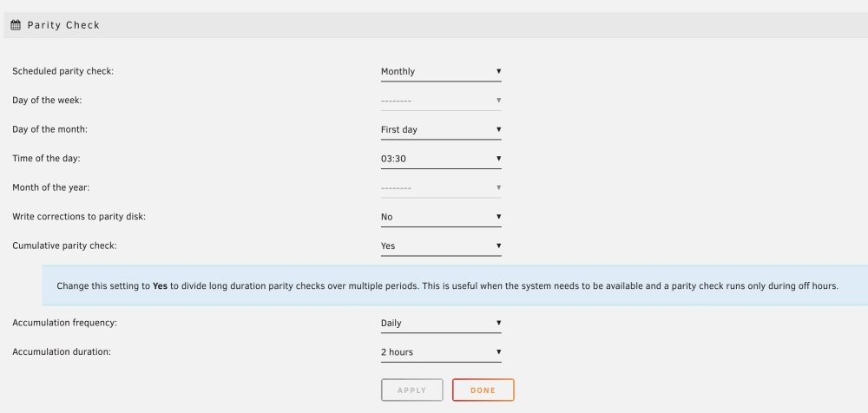Open the Accumulation duration dropdown
Screen dimensions: 868x413
coord(441,352)
